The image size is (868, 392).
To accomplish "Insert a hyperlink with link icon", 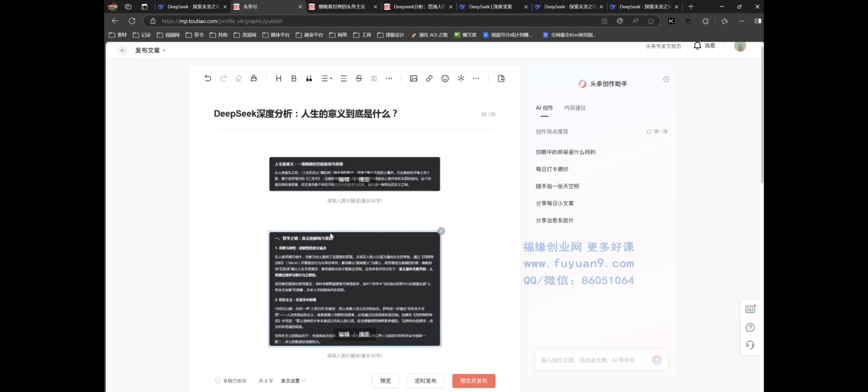I will pyautogui.click(x=429, y=79).
